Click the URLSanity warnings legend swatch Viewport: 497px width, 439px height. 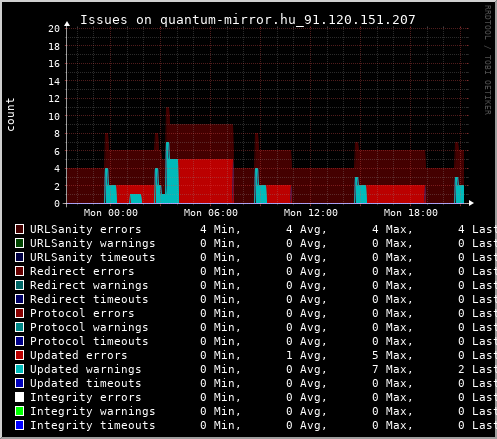[x=20, y=243]
